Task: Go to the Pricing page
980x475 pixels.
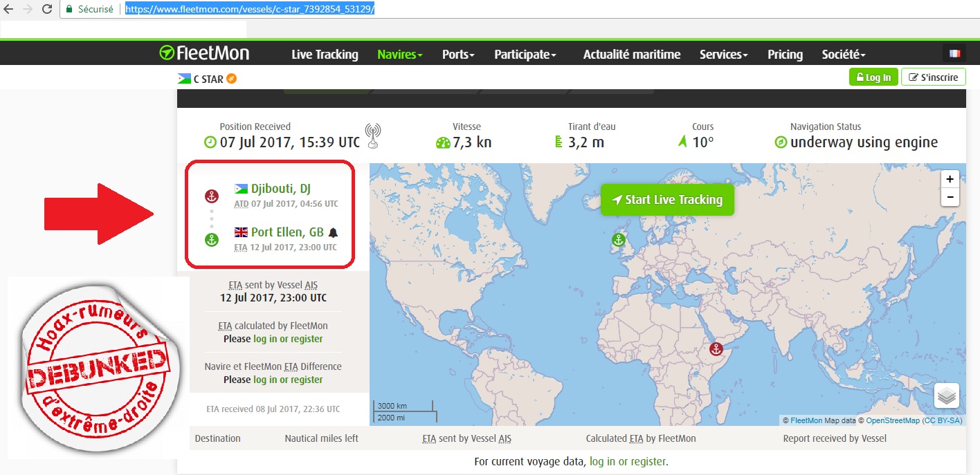Action: [785, 55]
